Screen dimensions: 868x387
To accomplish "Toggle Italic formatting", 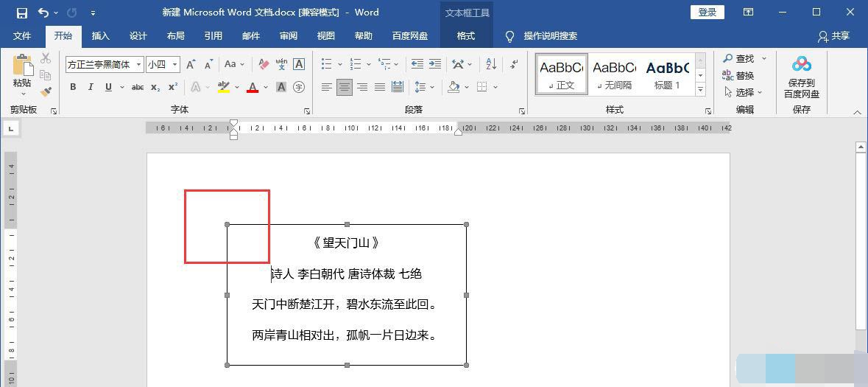I will pyautogui.click(x=91, y=87).
